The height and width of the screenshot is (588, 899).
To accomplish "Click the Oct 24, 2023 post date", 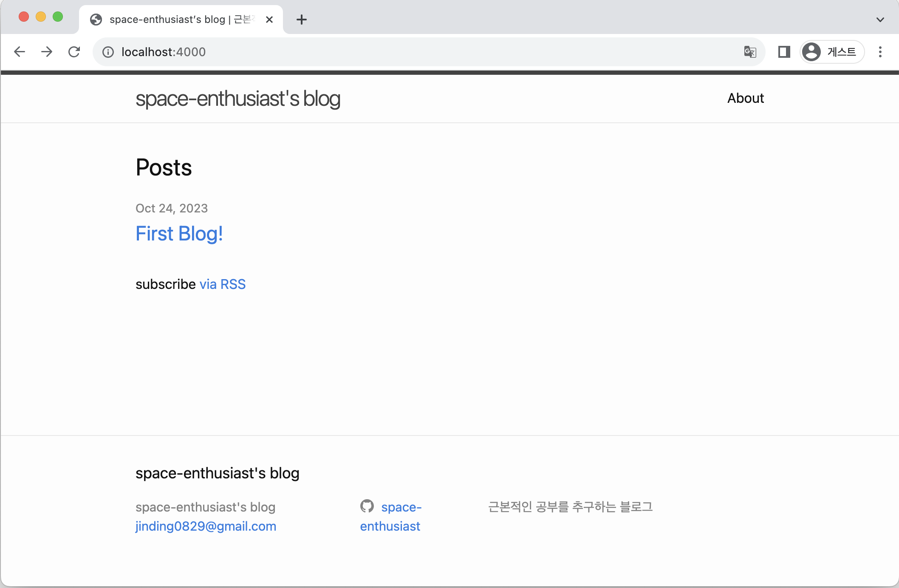I will point(172,208).
